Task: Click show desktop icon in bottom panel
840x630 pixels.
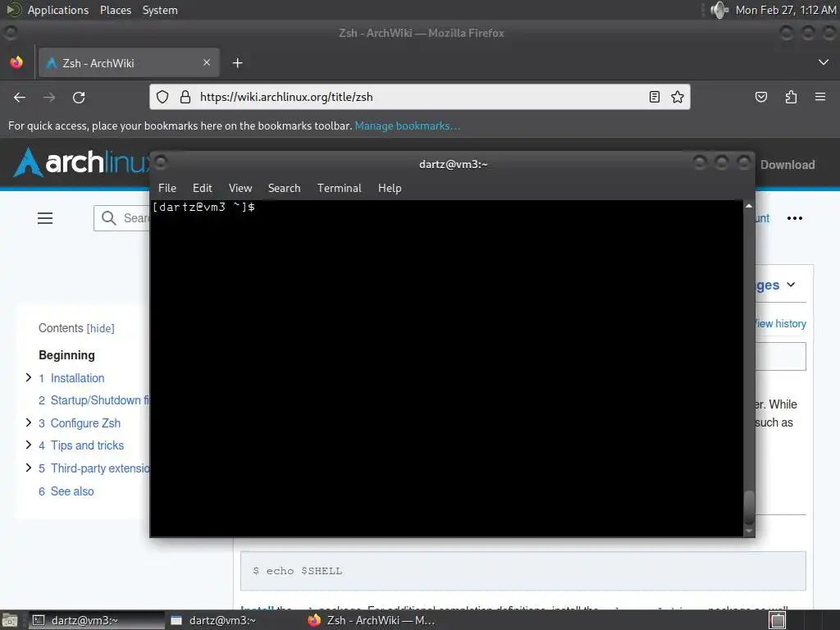Action: coord(10,620)
